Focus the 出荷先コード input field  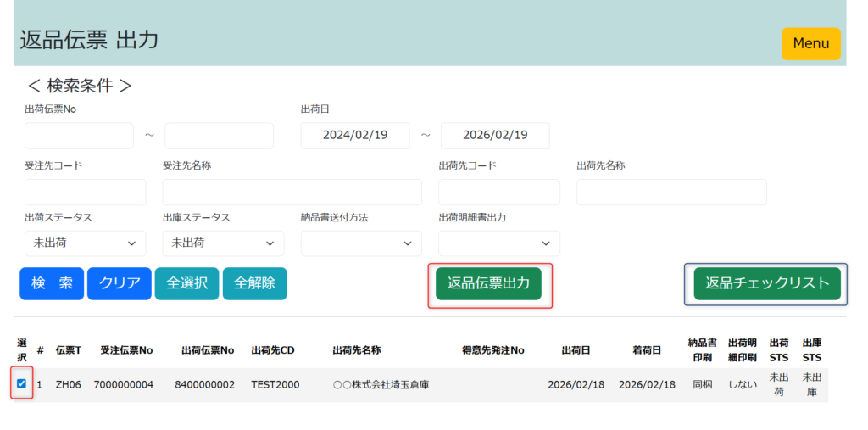498,192
